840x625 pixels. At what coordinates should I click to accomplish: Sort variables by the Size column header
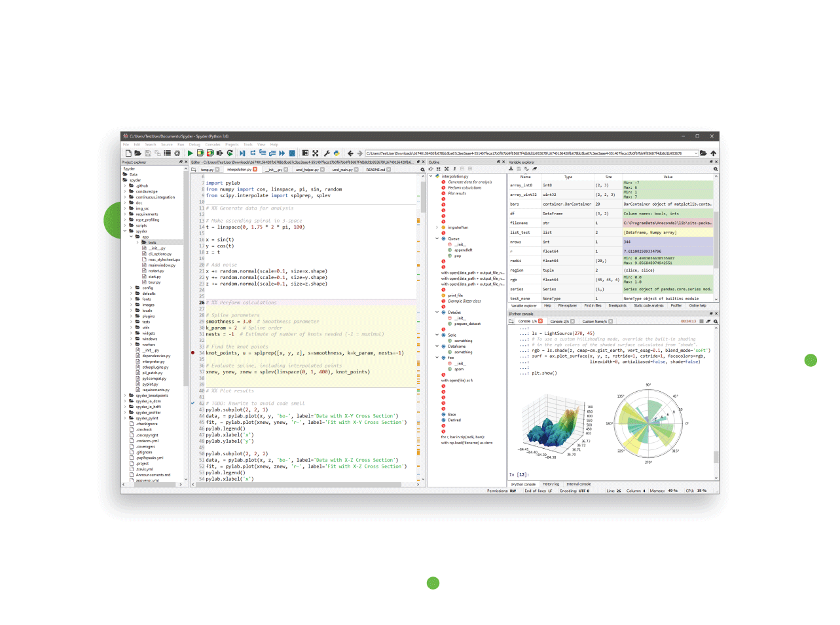click(x=608, y=177)
